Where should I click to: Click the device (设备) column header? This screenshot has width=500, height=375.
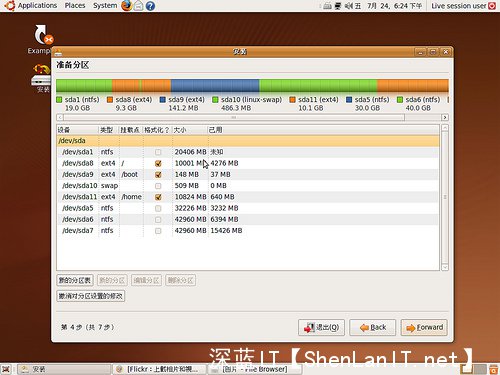click(x=78, y=130)
